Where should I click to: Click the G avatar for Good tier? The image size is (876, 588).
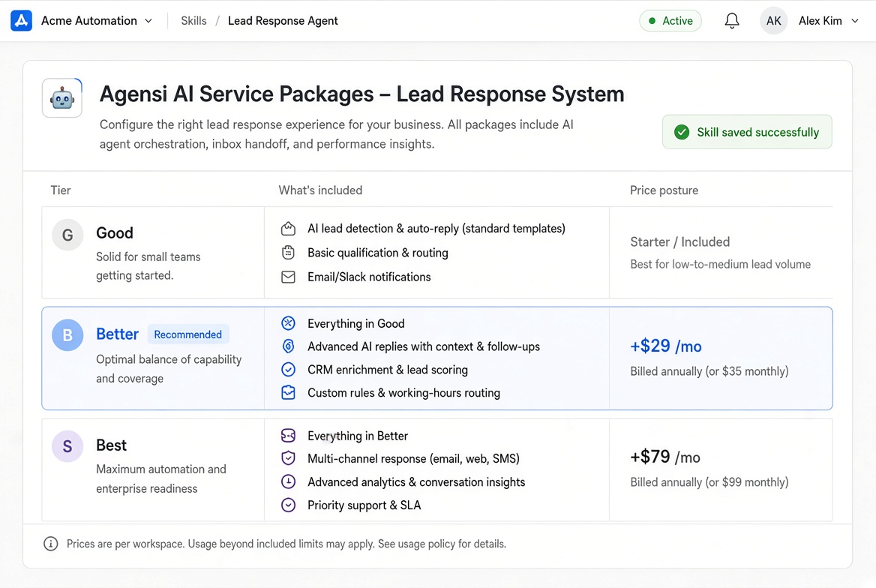pos(67,235)
